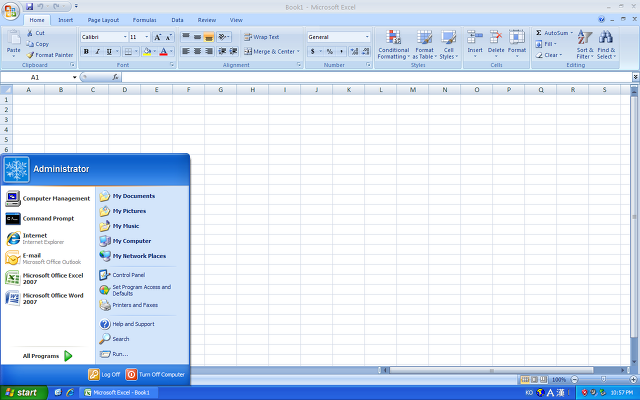The image size is (640, 400).
Task: Toggle Underline formatting
Action: (x=109, y=51)
